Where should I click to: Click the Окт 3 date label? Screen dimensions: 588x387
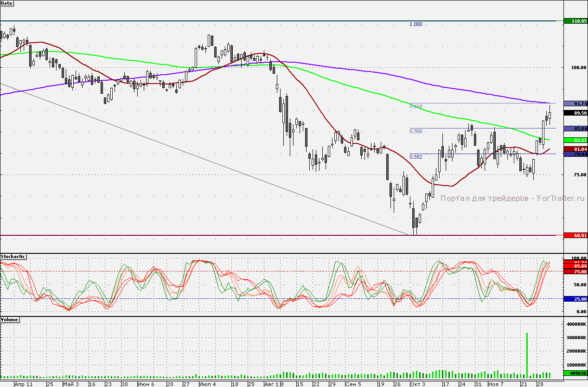(417, 384)
